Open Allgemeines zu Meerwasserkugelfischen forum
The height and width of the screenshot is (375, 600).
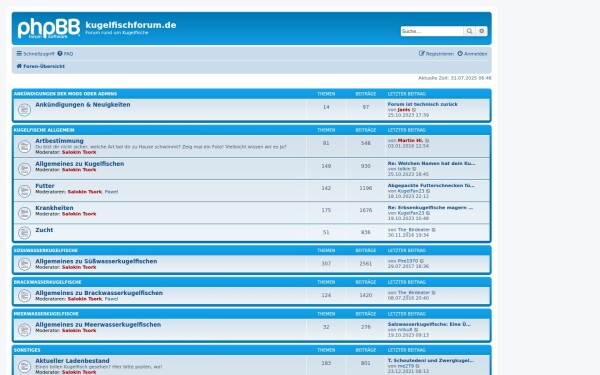98,324
